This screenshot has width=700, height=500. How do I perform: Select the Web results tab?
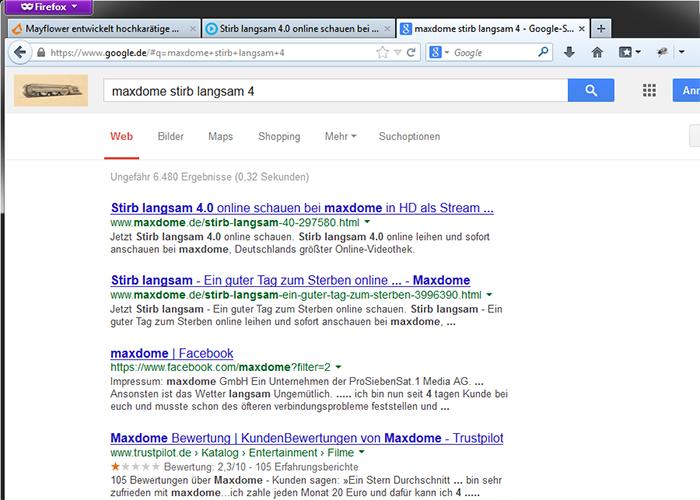[121, 137]
